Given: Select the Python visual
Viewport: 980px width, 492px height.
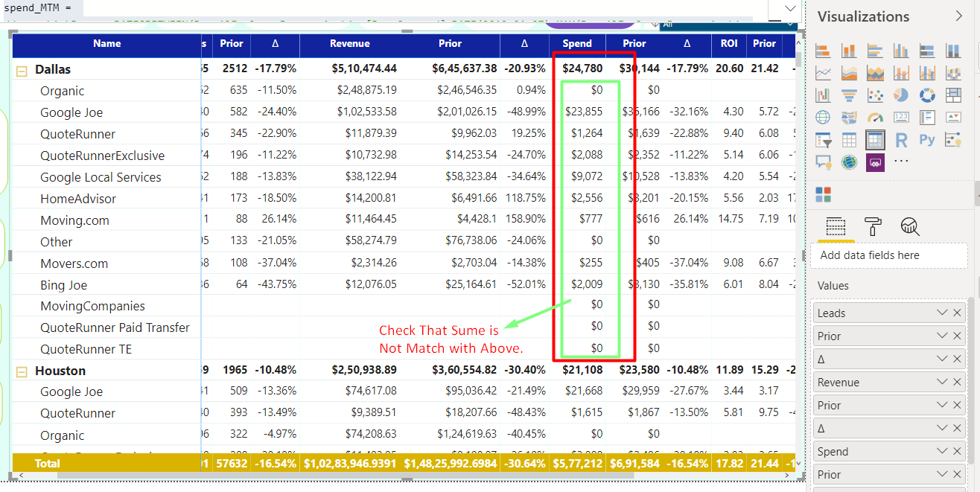Looking at the screenshot, I should pos(927,140).
